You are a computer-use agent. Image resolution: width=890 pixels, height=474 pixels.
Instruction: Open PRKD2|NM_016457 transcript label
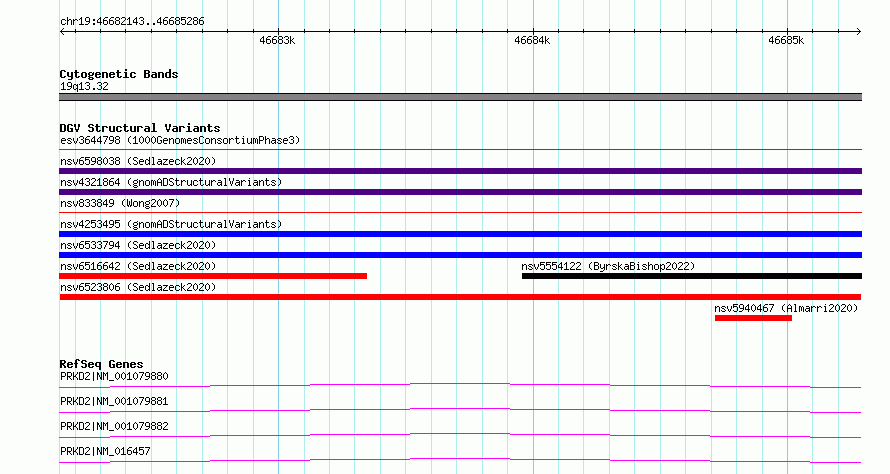point(105,451)
